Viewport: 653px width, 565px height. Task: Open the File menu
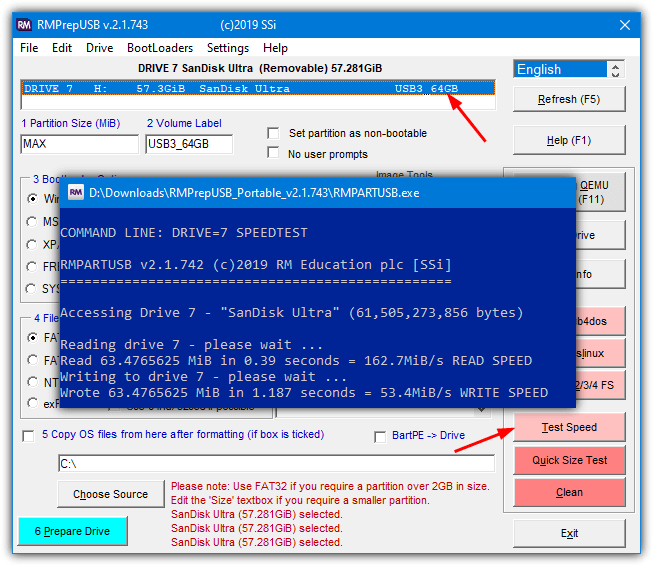point(29,48)
